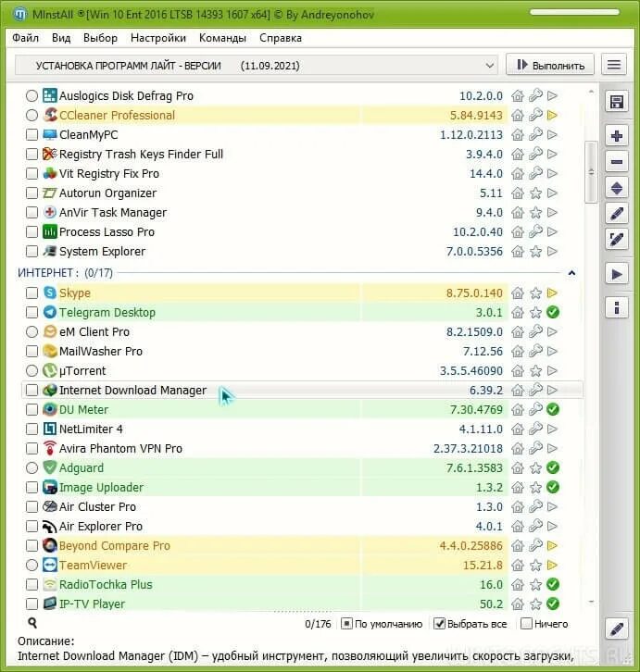Select radio button for µTorrent
Viewport: 640px width, 672px height.
tap(31, 370)
